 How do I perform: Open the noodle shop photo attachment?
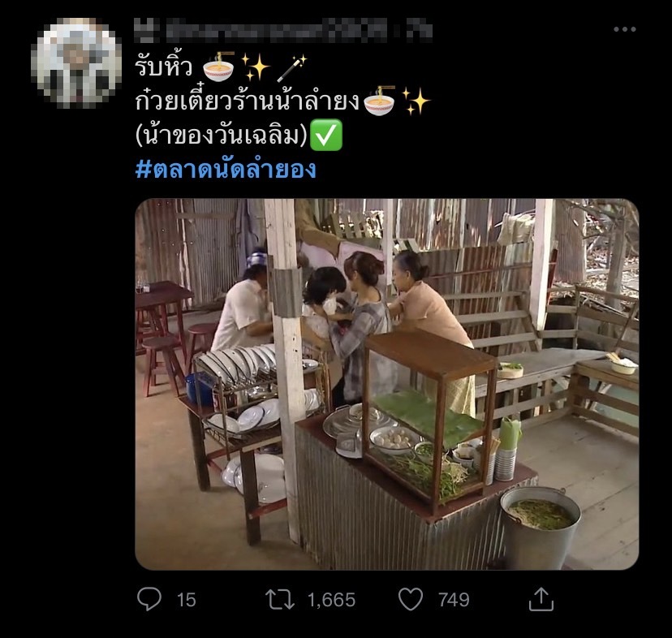[387, 384]
